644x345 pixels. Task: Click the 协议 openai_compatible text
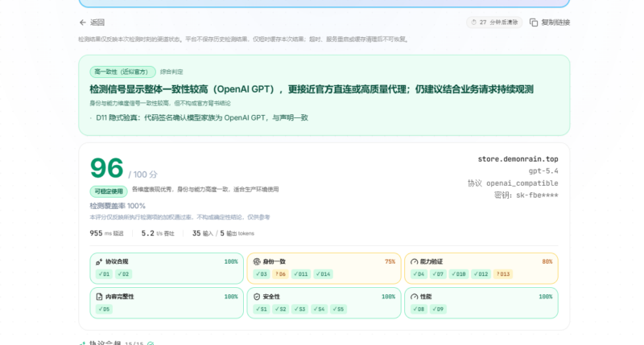pos(513,183)
